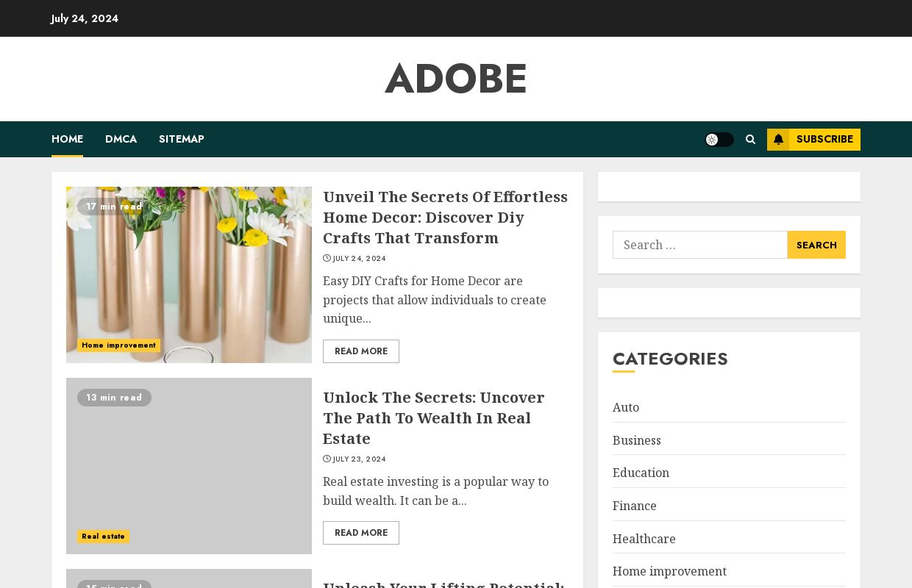Open the Wealth In Real Estate article title

pyautogui.click(x=434, y=418)
